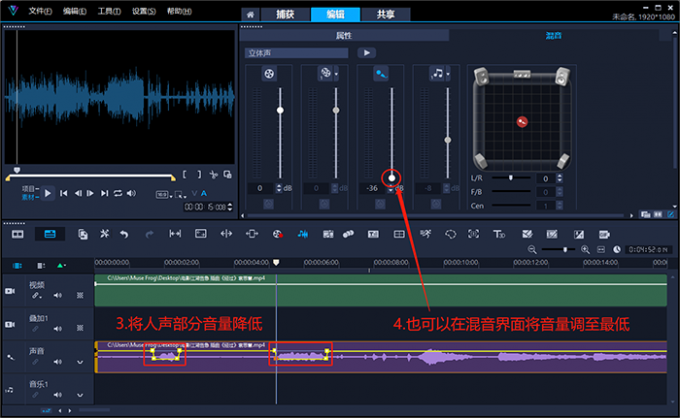Image resolution: width=680 pixels, height=418 pixels.
Task: Set mark-in point in preview
Action: 185,174
